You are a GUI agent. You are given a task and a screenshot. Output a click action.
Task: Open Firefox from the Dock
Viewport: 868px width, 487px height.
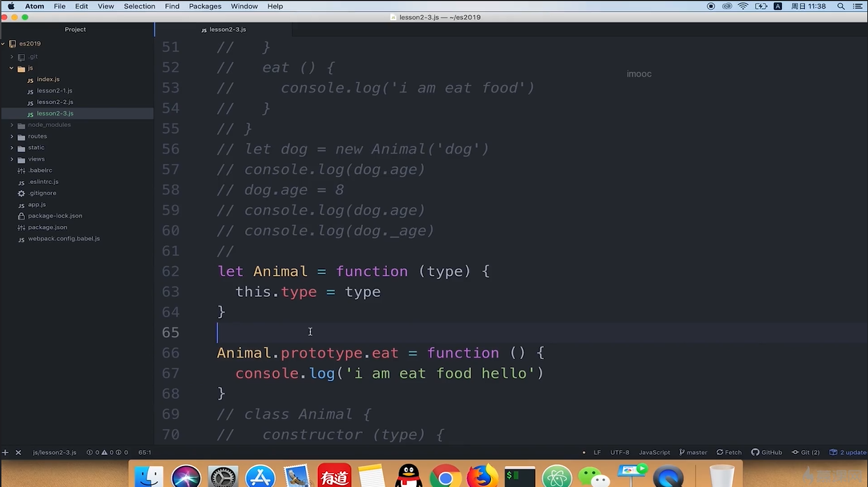point(483,477)
